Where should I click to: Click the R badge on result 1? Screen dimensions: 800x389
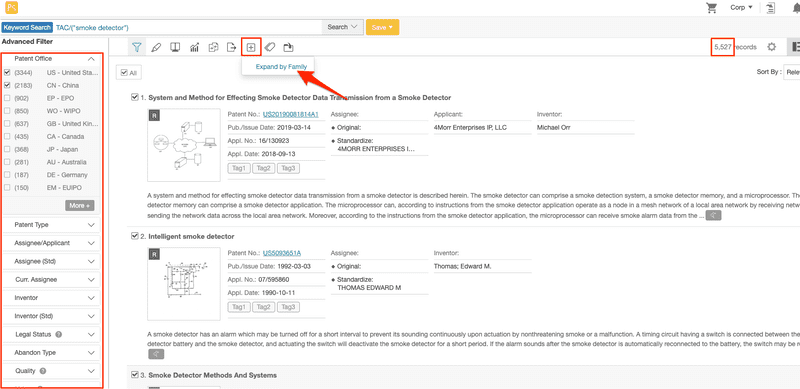(155, 116)
